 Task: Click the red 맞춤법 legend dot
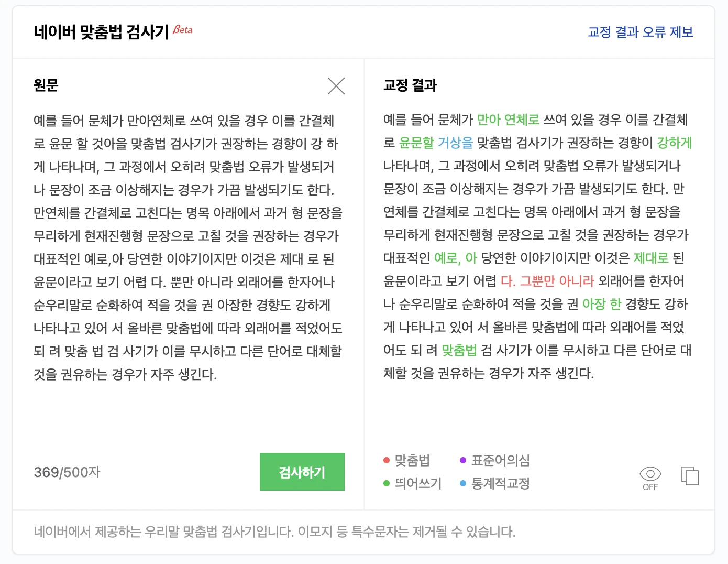point(386,460)
